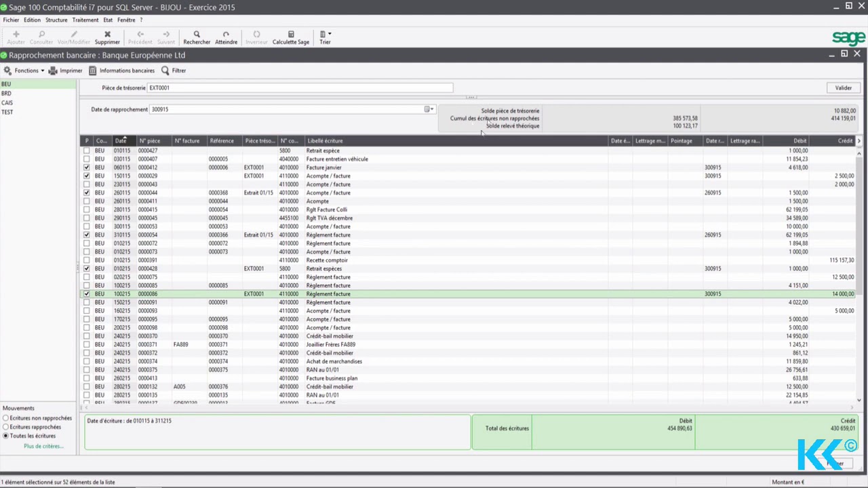Viewport: 868px width, 488px height.
Task: Expand the Date de rapprochement dropdown arrow
Action: pyautogui.click(x=433, y=109)
